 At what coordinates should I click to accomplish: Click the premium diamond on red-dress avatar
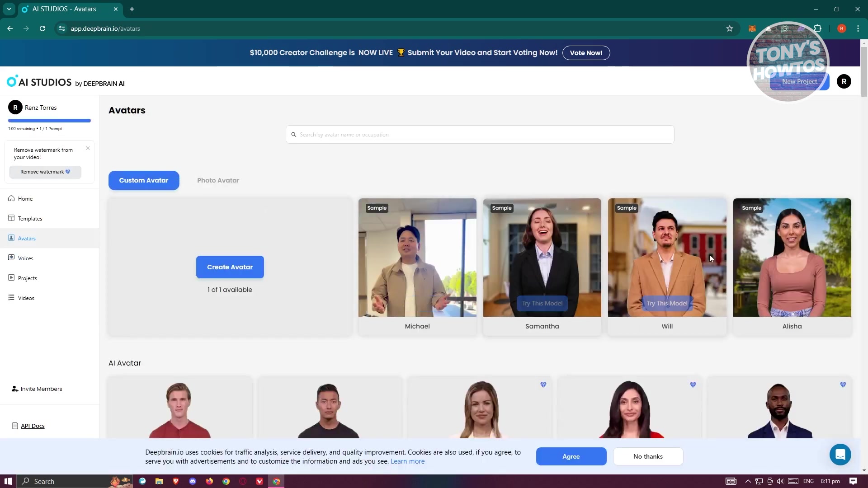click(693, 385)
